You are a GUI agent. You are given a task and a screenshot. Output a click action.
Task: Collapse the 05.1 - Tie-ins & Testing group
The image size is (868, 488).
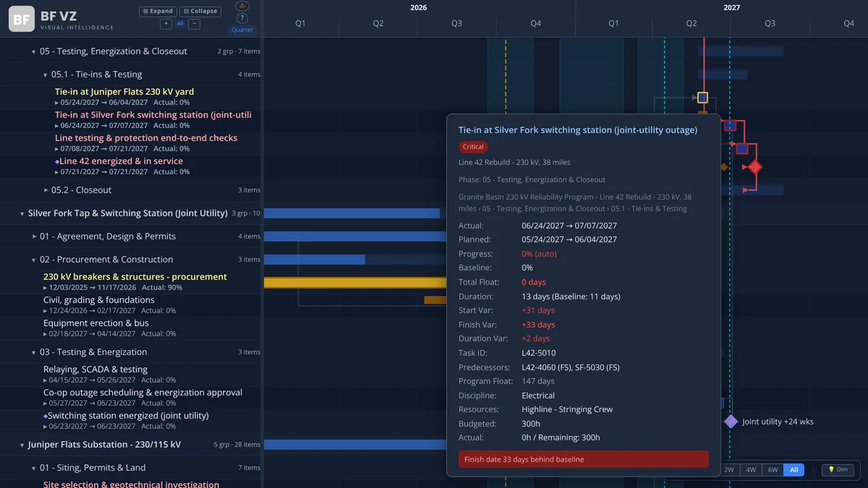click(x=45, y=75)
